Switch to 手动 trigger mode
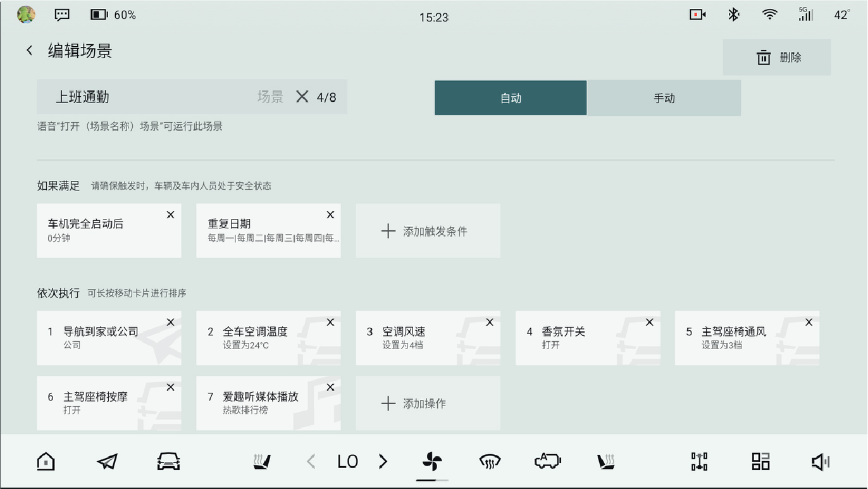868x489 pixels. point(664,98)
